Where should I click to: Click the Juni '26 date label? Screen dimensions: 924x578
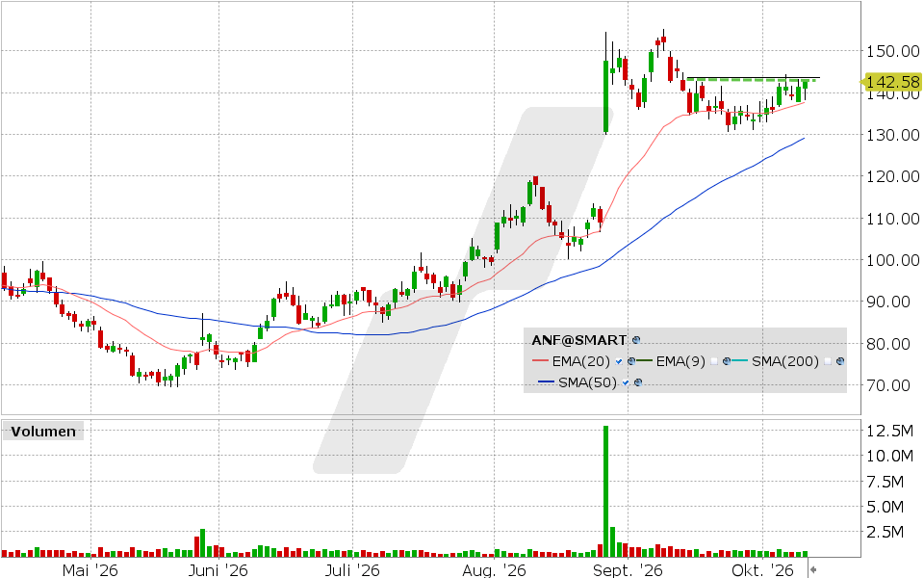(218, 570)
